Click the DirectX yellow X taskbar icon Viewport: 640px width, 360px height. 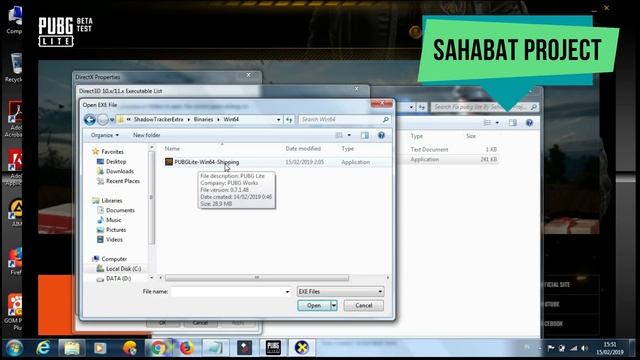tap(302, 348)
